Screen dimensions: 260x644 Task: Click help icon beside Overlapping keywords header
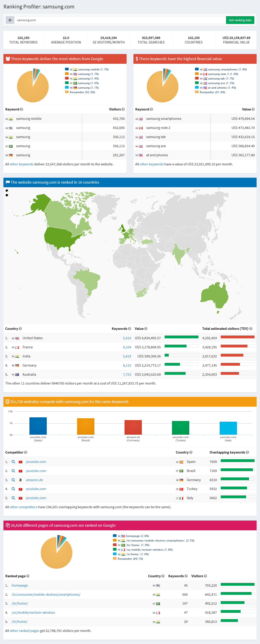pyautogui.click(x=247, y=452)
